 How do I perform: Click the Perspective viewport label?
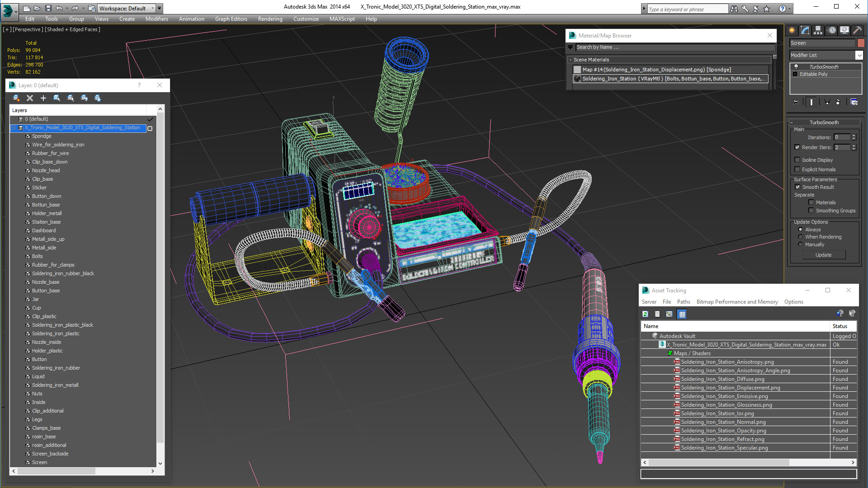pos(28,29)
